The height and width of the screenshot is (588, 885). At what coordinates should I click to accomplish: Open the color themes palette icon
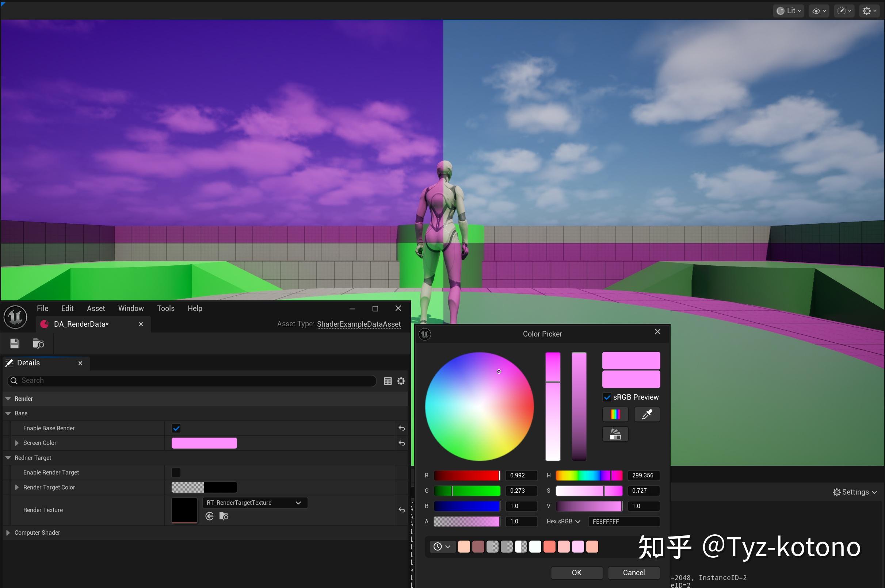point(615,434)
